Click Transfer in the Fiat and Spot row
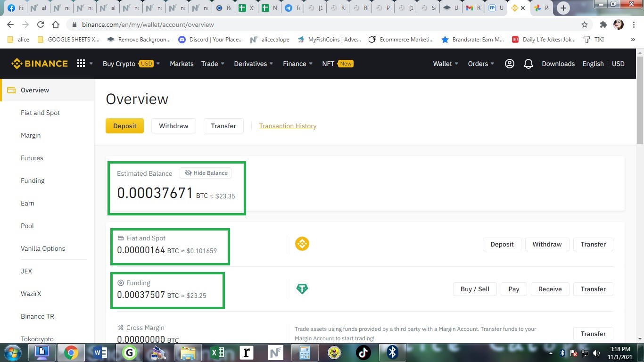Screen dimensions: 644x362 (x=593, y=244)
